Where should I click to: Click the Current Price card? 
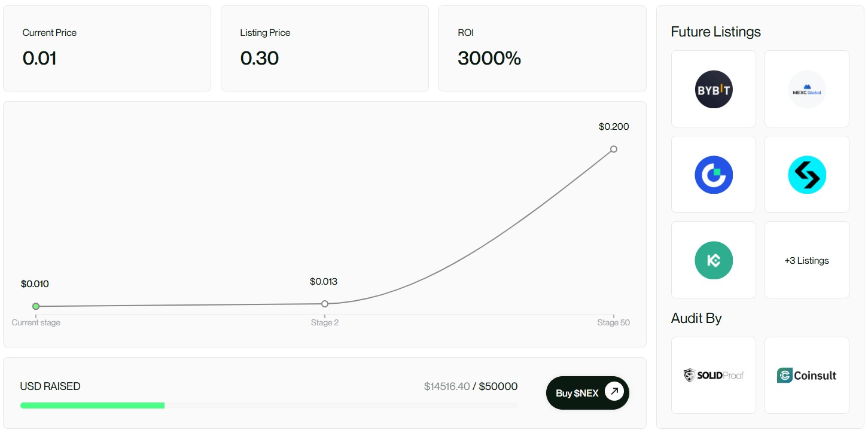coord(107,48)
